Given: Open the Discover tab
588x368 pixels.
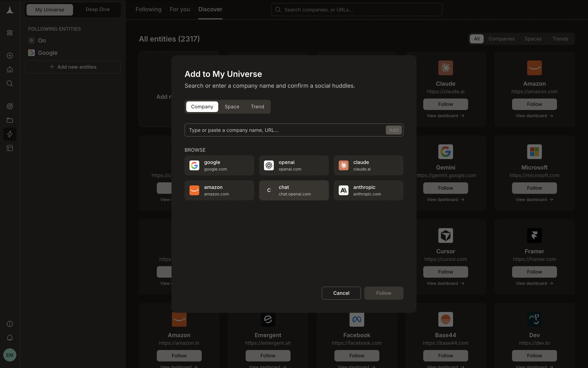Looking at the screenshot, I should [210, 9].
